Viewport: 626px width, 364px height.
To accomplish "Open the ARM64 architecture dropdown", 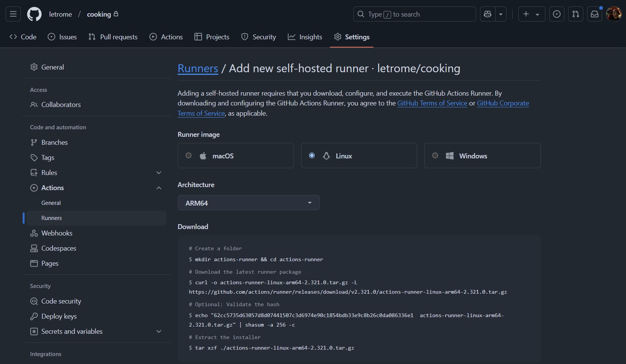I will click(248, 203).
